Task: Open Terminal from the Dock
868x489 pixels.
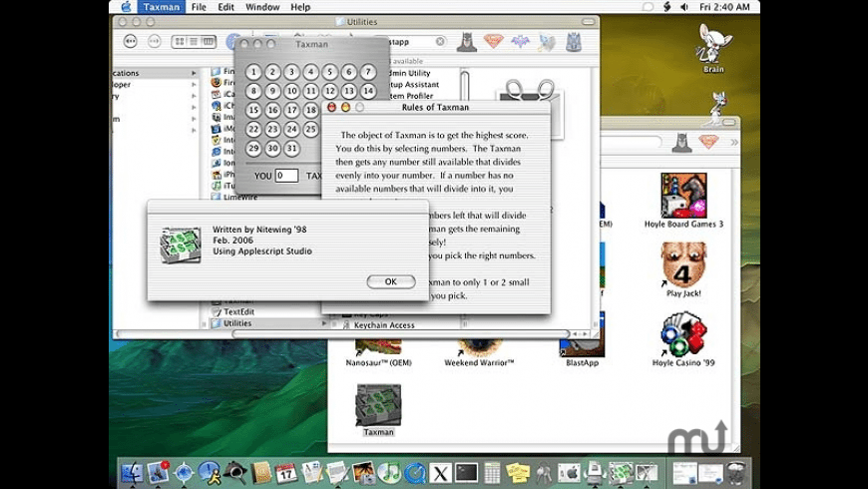Action: tap(466, 472)
